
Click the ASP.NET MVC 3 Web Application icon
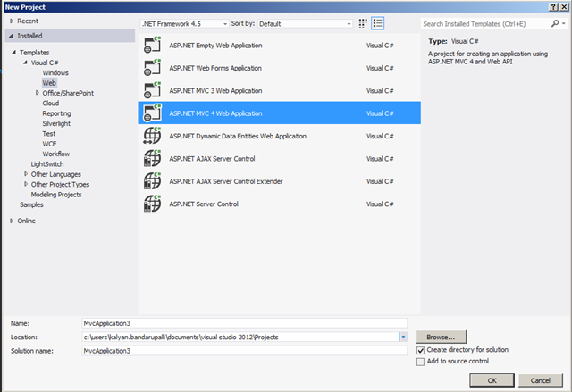click(x=152, y=90)
